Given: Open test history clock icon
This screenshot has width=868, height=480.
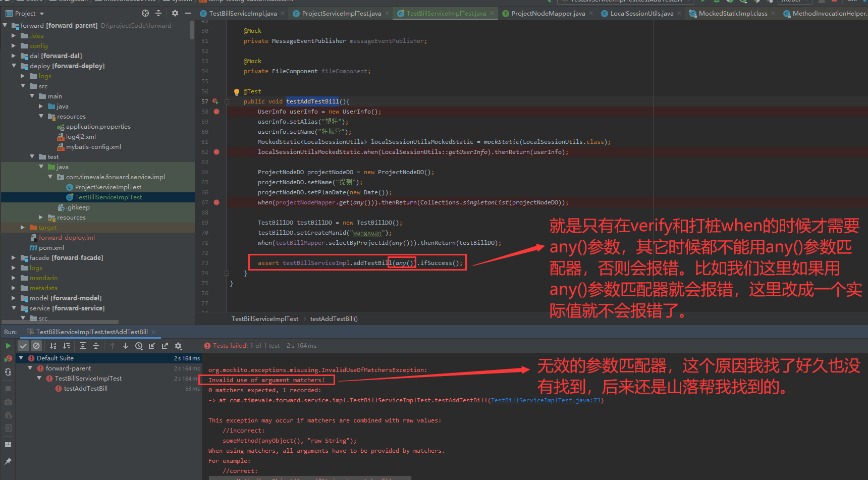Looking at the screenshot, I should coord(139,346).
